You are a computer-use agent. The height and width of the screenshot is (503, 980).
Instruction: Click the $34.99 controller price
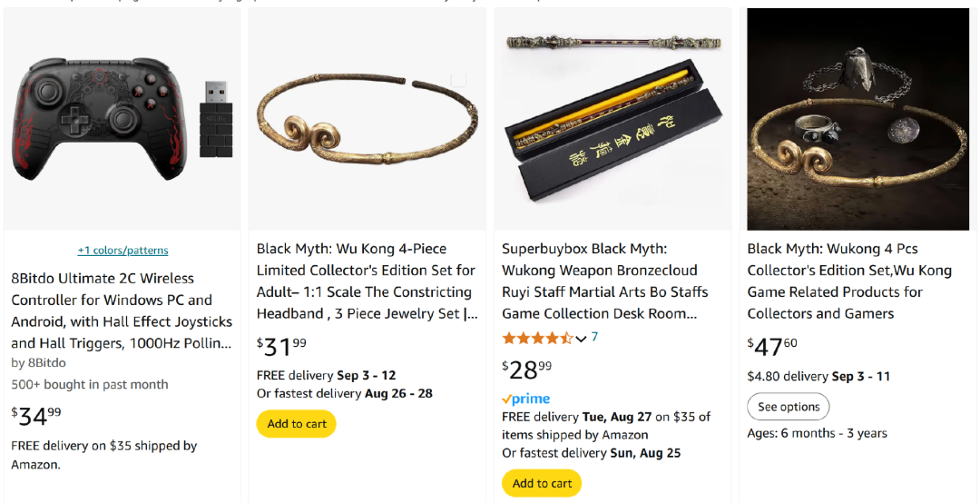(36, 416)
